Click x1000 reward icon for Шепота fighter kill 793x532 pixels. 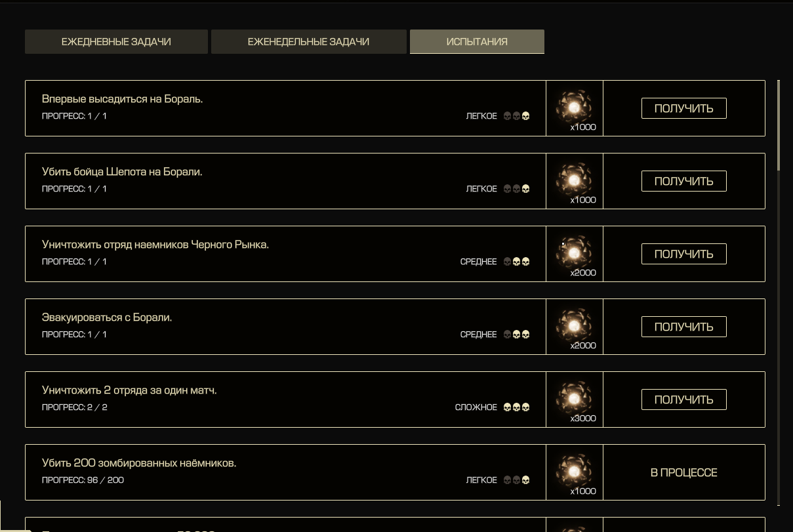pyautogui.click(x=574, y=180)
